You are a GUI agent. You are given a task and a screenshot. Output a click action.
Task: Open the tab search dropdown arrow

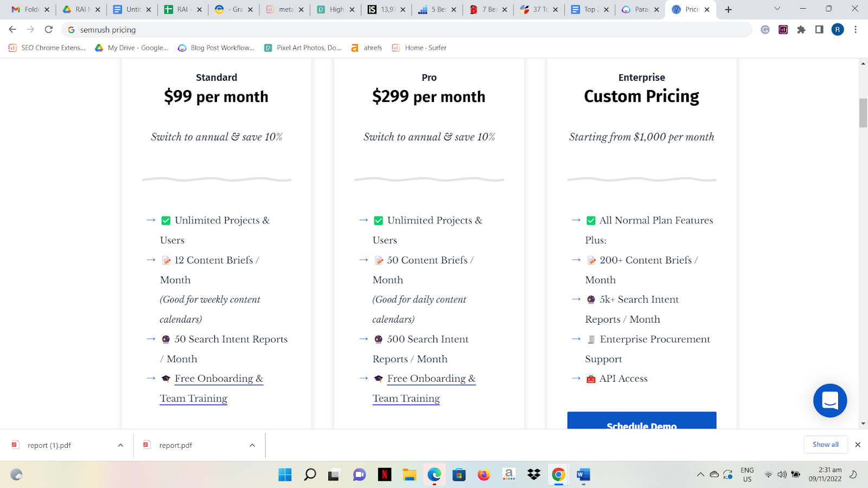777,9
